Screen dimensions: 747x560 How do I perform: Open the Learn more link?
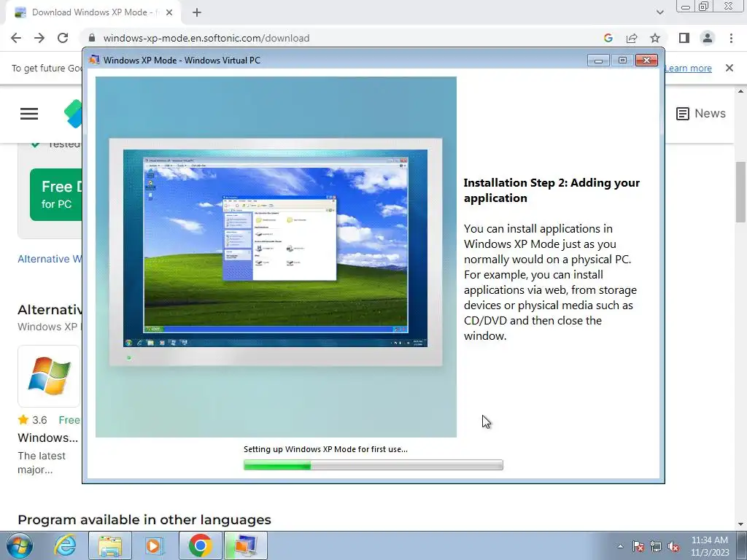tap(689, 68)
